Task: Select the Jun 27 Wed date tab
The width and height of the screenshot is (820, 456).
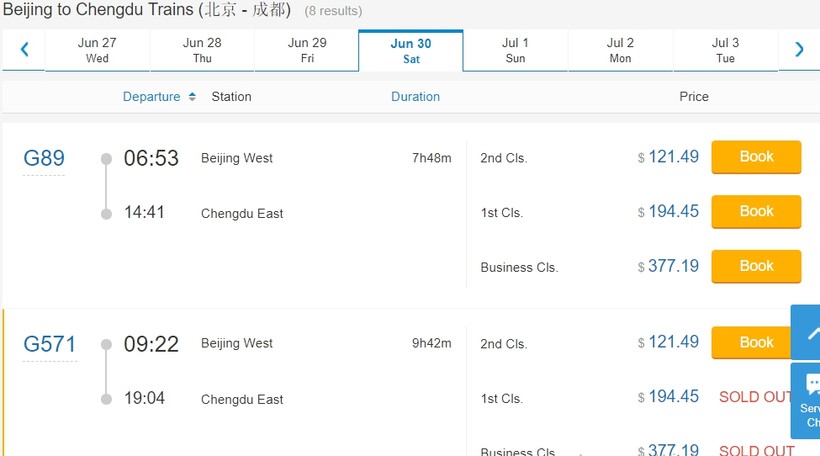Action: [x=97, y=50]
